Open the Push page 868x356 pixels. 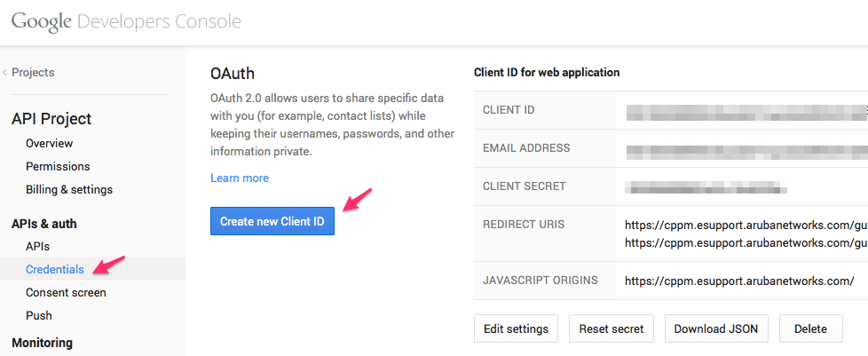click(39, 315)
